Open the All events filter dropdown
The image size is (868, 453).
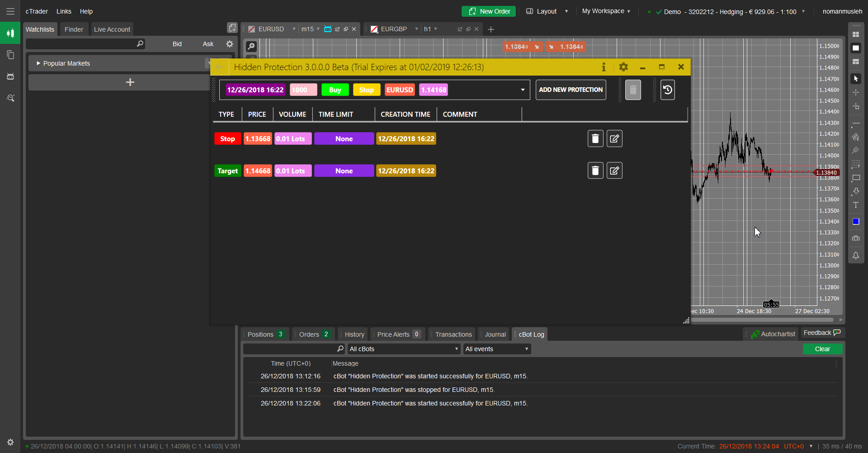(x=497, y=349)
